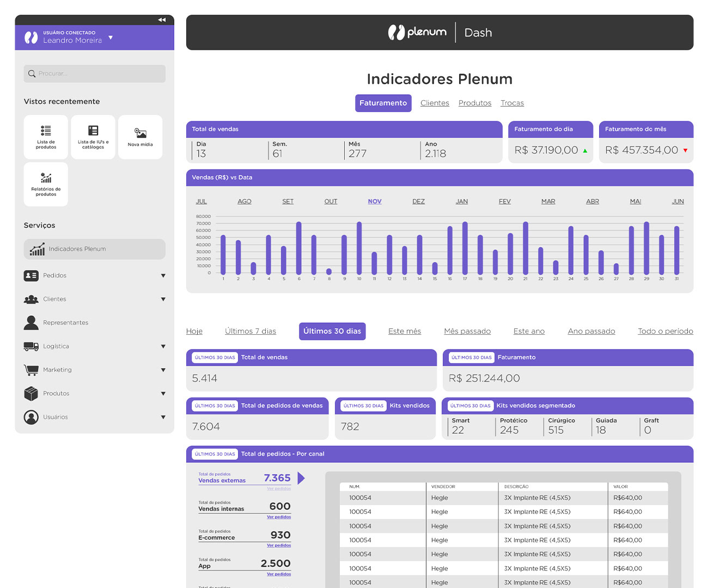The image size is (708, 588).
Task: Open Ver pedidos under App
Action: click(x=279, y=574)
